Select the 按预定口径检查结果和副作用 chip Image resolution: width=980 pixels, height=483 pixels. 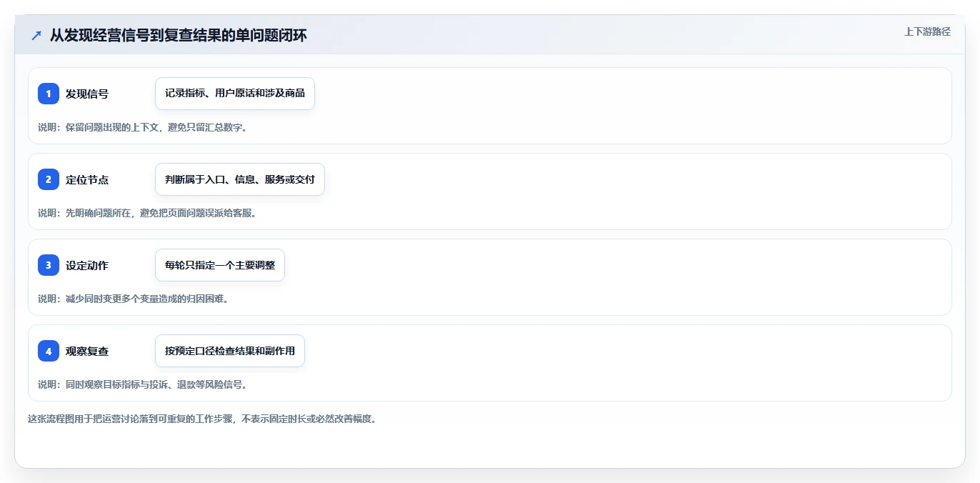230,351
